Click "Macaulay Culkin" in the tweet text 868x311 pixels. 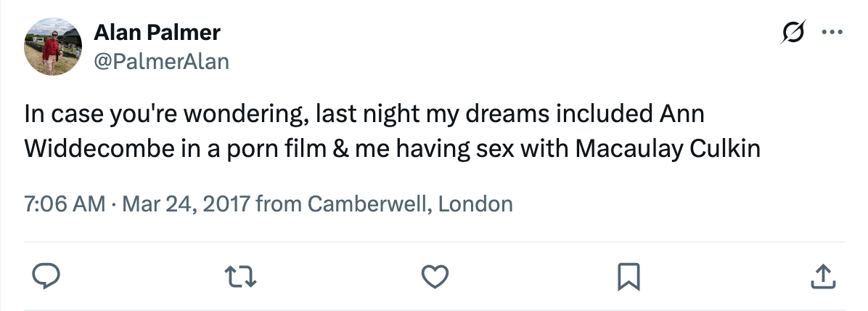tap(668, 148)
